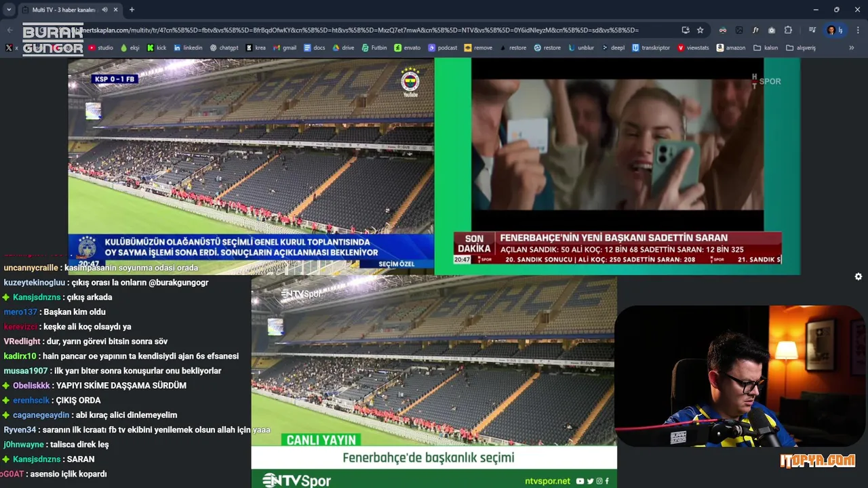Screen dimensions: 868x488
Task: Open the kick bookmark
Action: [x=156, y=48]
